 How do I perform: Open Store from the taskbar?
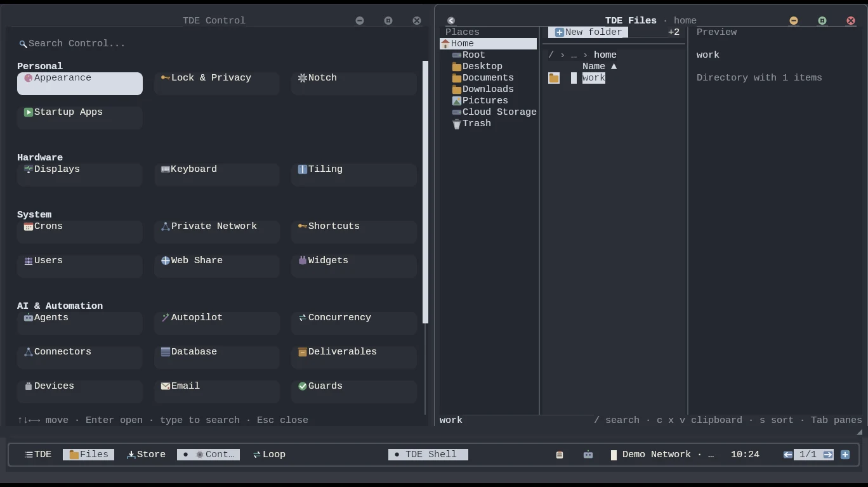click(147, 455)
